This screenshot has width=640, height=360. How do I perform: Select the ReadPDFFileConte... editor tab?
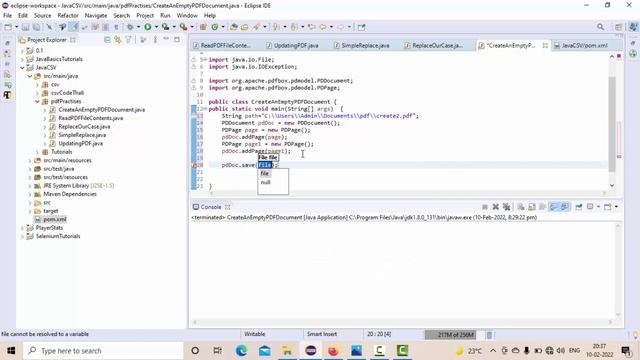point(222,45)
